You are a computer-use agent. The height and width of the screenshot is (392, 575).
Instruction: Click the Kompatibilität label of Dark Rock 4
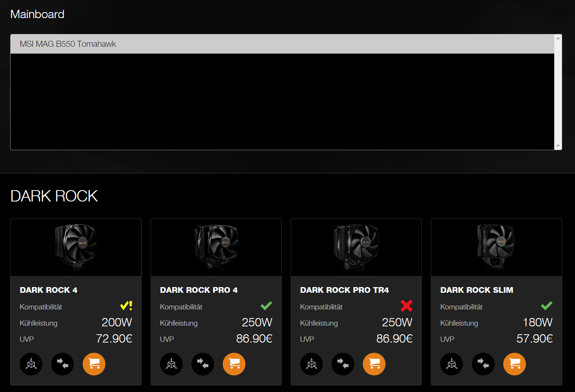tap(41, 307)
